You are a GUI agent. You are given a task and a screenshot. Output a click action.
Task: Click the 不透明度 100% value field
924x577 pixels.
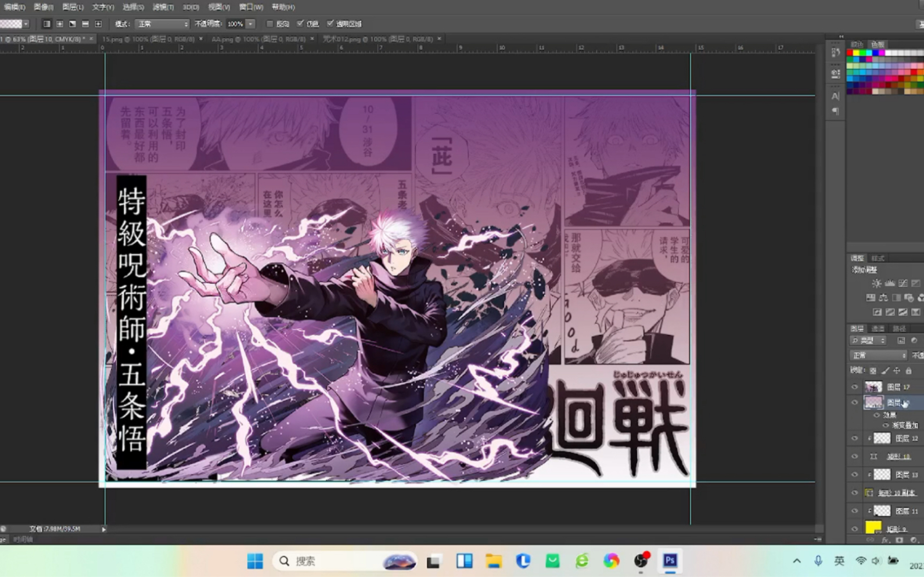[235, 24]
